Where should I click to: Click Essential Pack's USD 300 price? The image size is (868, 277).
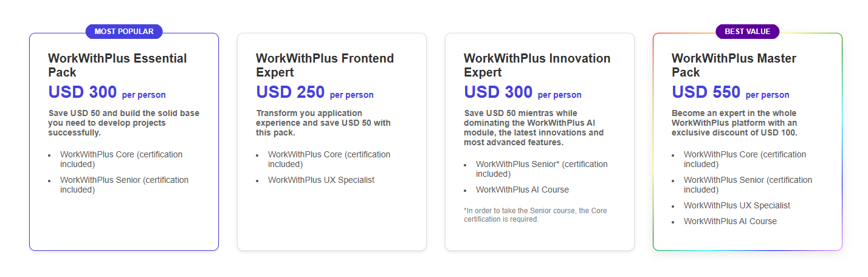coord(82,92)
